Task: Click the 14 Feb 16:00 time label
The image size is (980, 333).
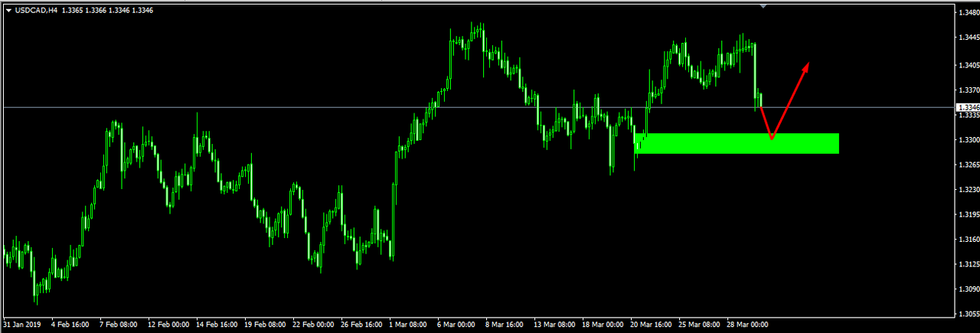Action: click(x=216, y=325)
